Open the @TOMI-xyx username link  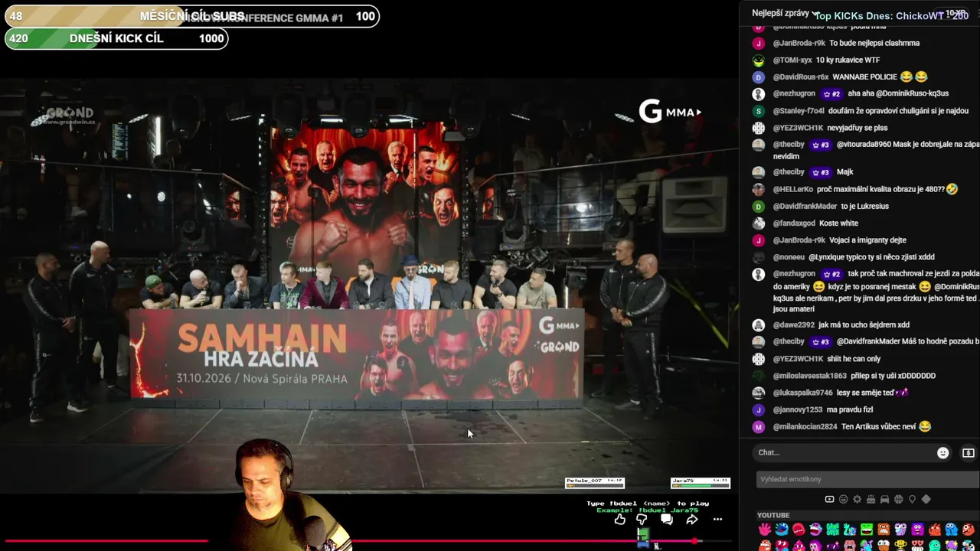coord(792,60)
